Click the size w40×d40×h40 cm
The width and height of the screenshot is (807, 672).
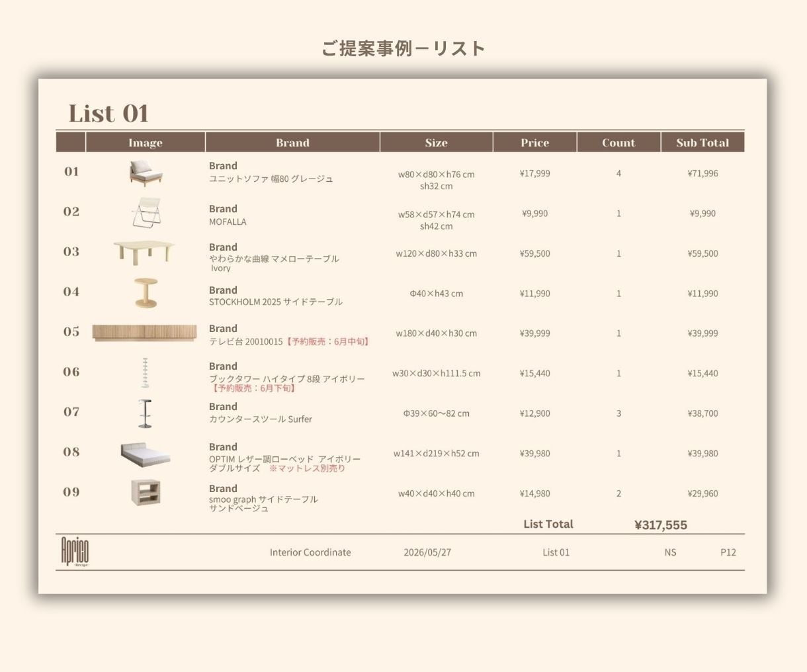pos(437,493)
